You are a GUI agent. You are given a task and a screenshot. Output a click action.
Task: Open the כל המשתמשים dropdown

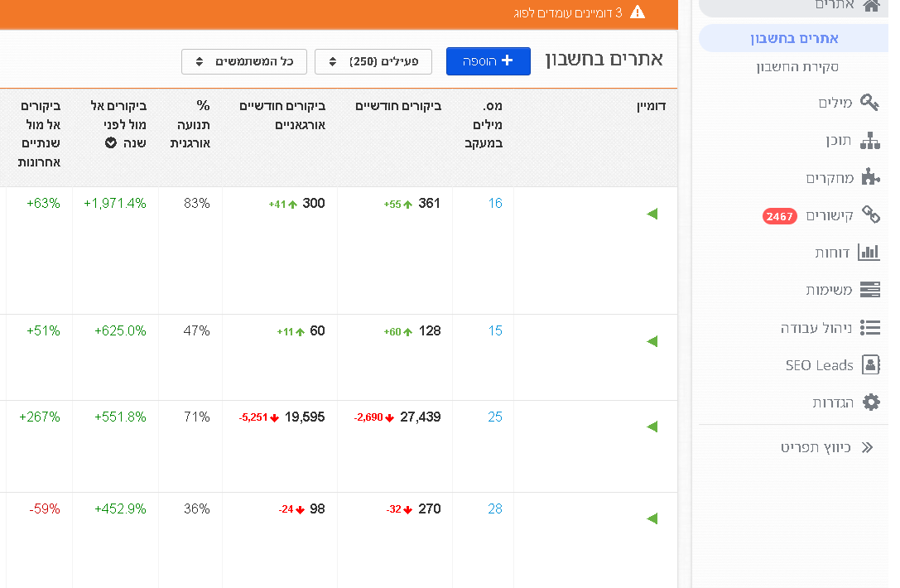pos(244,61)
